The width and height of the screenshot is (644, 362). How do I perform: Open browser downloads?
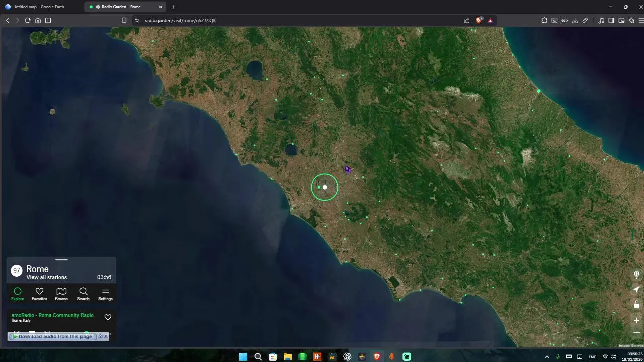(x=575, y=20)
